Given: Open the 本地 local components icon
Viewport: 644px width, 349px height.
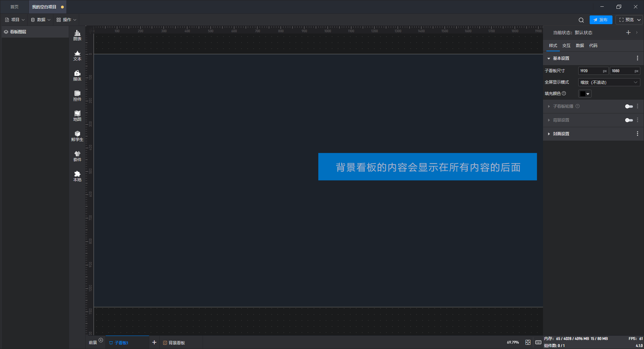Looking at the screenshot, I should (77, 176).
